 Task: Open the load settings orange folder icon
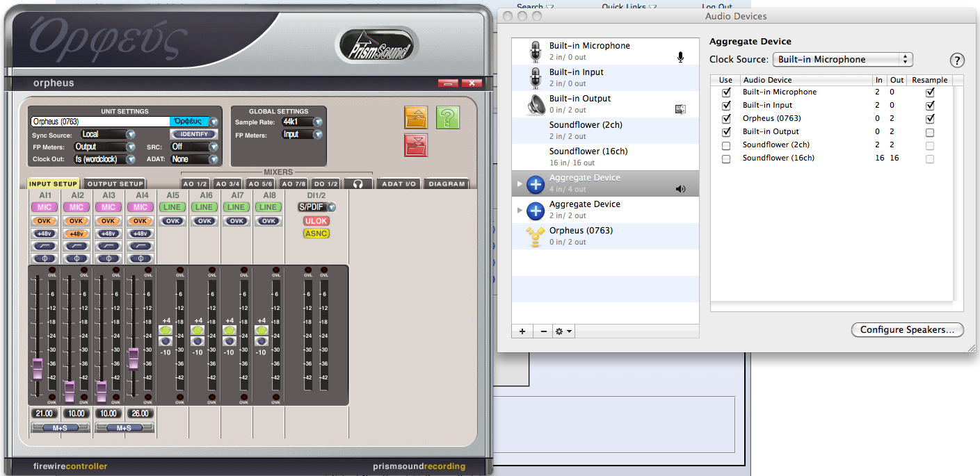pyautogui.click(x=416, y=117)
